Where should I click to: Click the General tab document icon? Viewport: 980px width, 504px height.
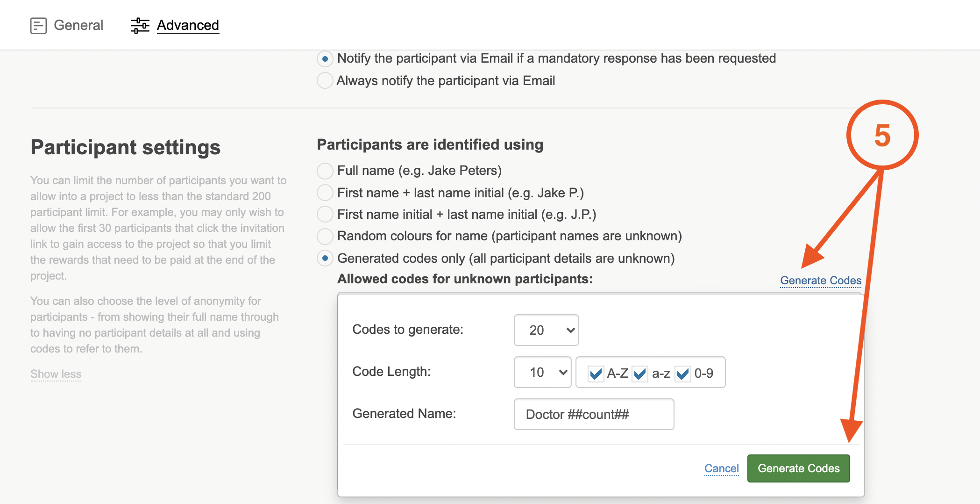38,25
